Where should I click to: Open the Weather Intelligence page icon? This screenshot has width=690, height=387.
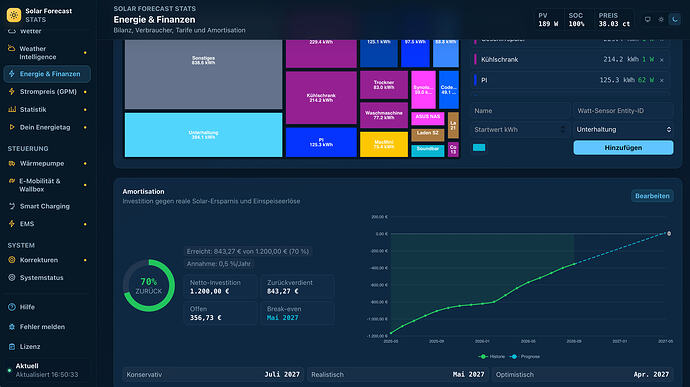[11, 48]
